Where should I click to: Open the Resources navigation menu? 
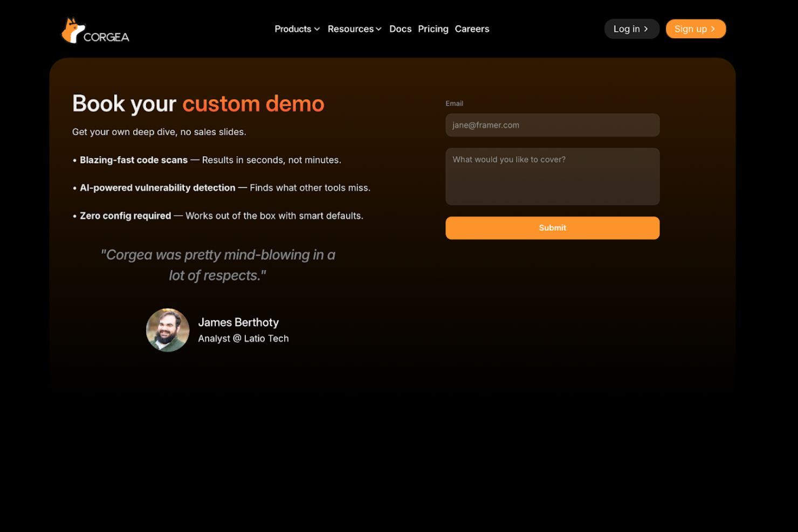coord(350,29)
